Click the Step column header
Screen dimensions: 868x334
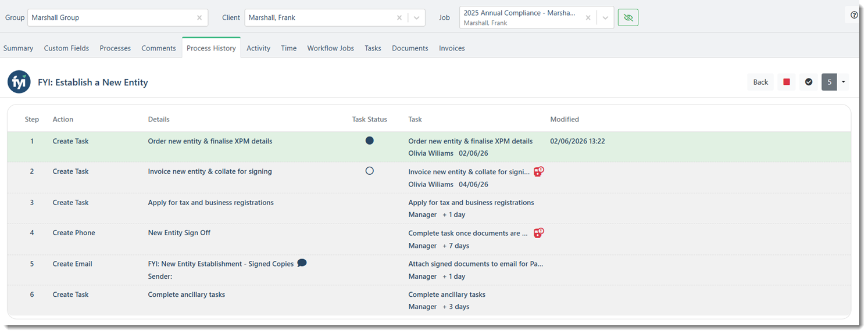32,119
